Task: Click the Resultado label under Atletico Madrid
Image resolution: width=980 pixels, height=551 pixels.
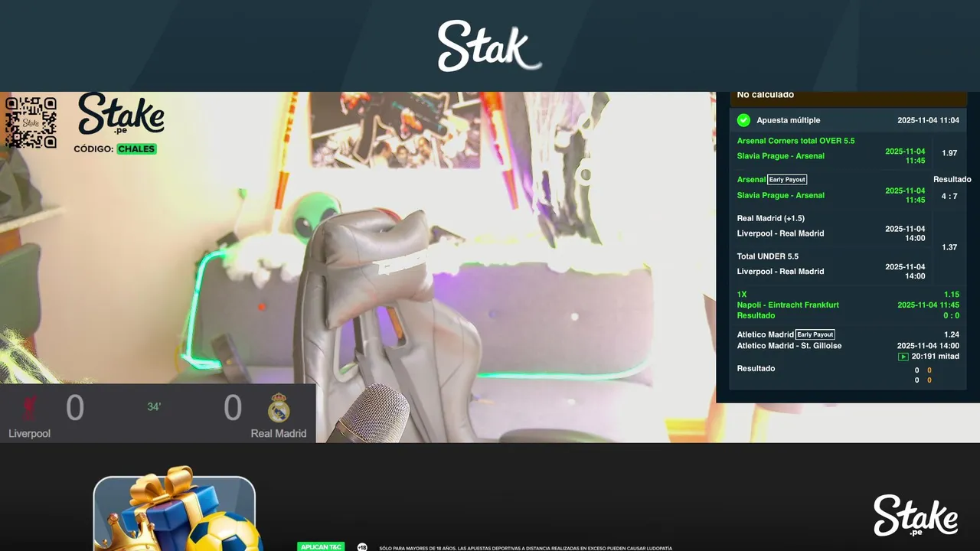Action: [x=756, y=368]
